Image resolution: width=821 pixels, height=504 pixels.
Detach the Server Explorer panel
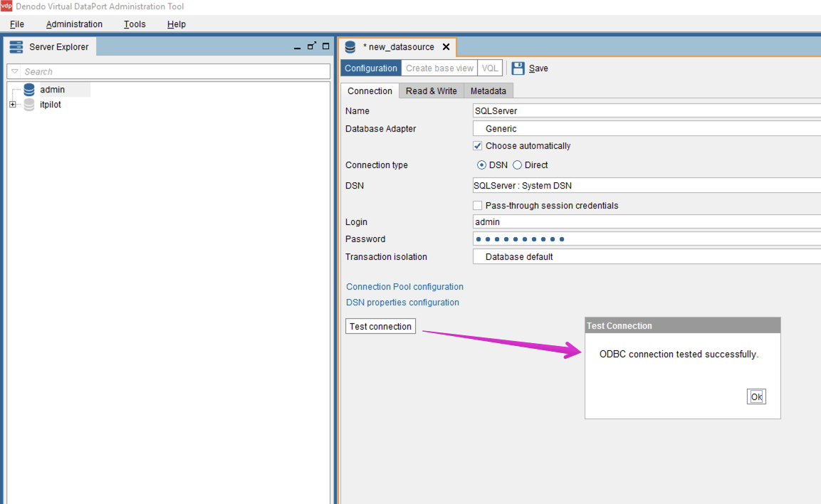pos(312,46)
